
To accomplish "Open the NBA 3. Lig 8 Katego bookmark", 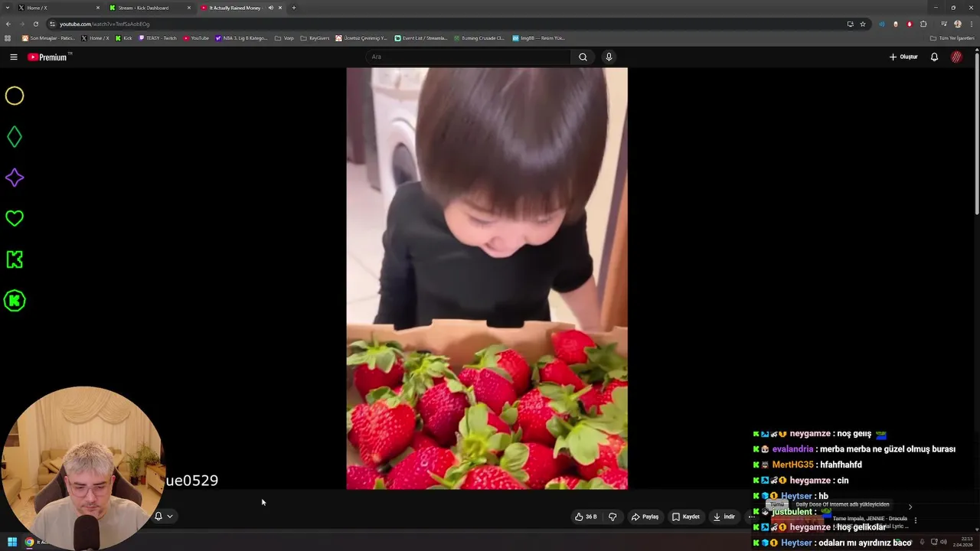I will pyautogui.click(x=241, y=38).
